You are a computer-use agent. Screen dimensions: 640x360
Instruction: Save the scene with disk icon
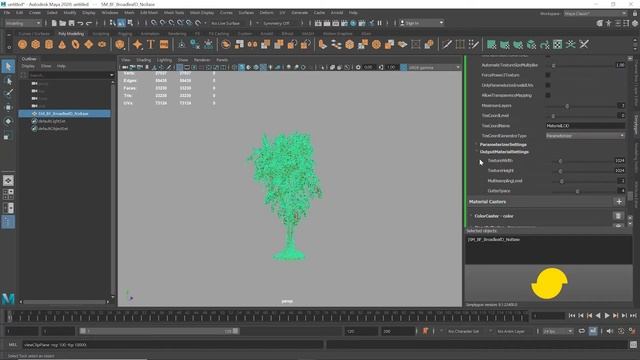pyautogui.click(x=71, y=23)
